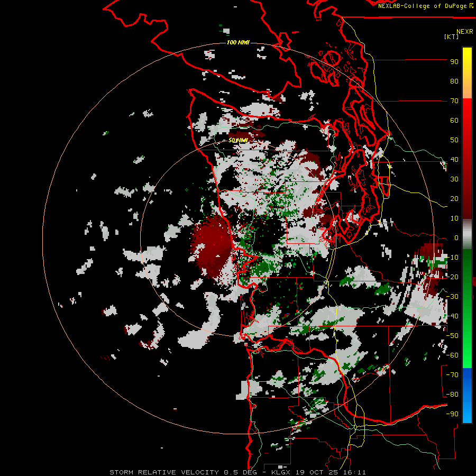This screenshot has height=476, width=476.
Task: Click the -80 value on velocity legend
Action: (452, 395)
